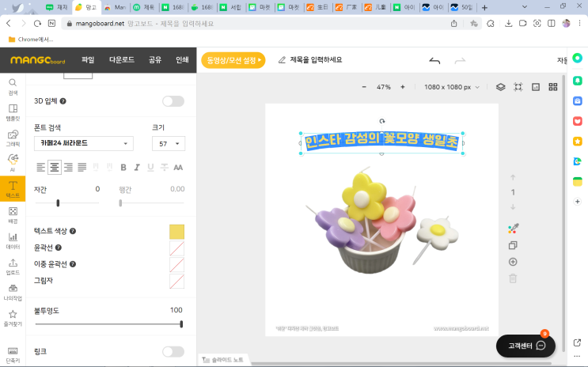Enable the 링크 link switch
Viewport: 588px width, 367px height.
point(173,352)
